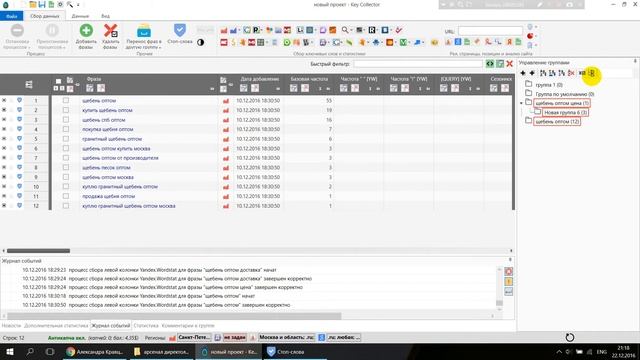Image resolution: width=640 pixels, height=360 pixels.
Task: Check the box for 'щебень оптом' row 1
Action: tap(66, 100)
